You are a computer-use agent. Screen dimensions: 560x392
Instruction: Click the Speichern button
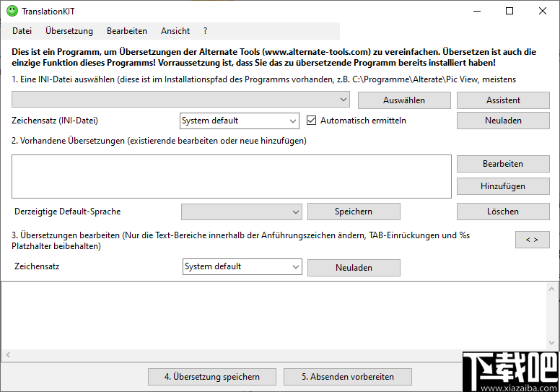(354, 212)
